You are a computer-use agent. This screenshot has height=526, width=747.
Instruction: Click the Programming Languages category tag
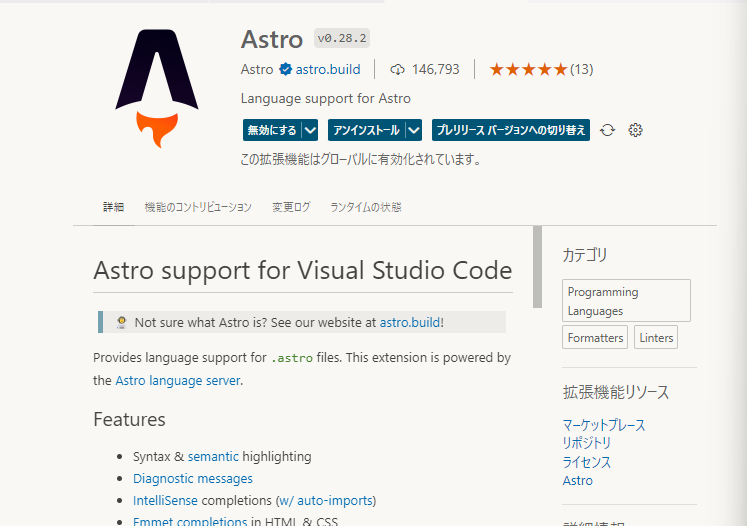626,301
